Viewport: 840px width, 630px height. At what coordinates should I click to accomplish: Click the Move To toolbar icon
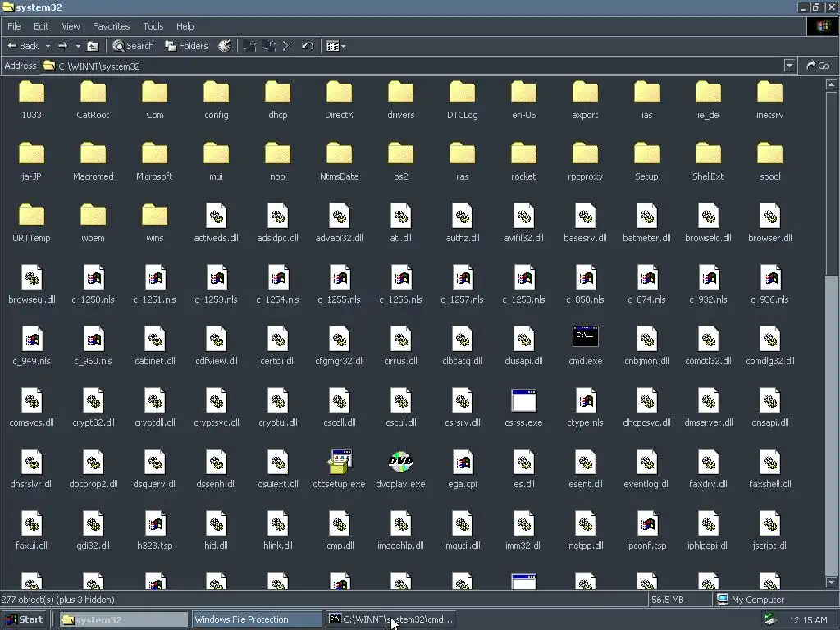(x=249, y=46)
